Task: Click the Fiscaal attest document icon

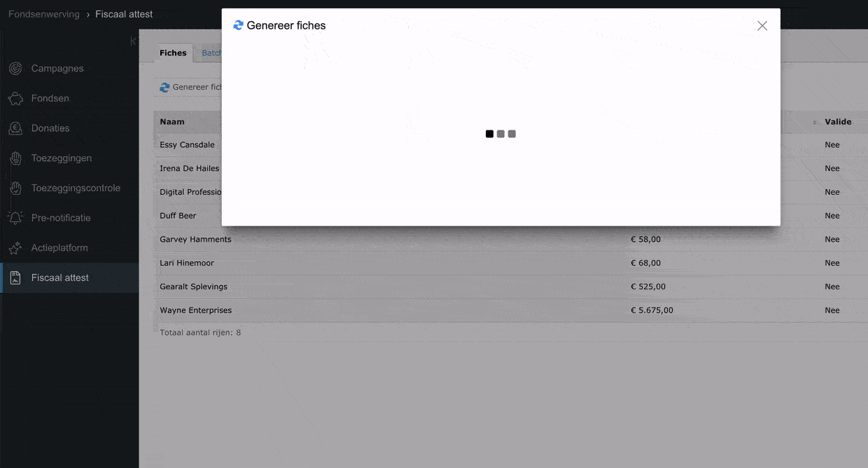Action: (15, 278)
